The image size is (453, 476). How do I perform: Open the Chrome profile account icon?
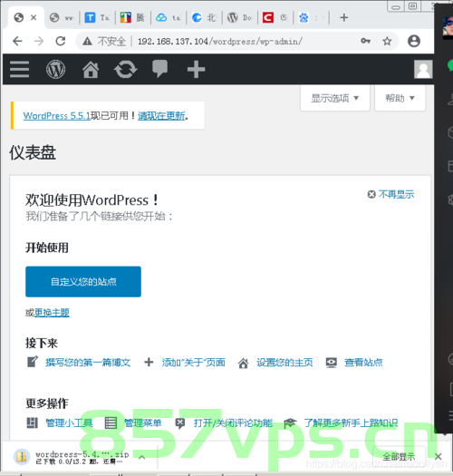click(x=414, y=41)
